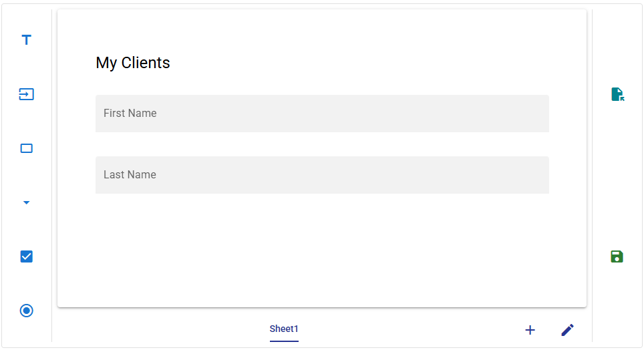Add a new sheet with the plus icon

pyautogui.click(x=530, y=330)
